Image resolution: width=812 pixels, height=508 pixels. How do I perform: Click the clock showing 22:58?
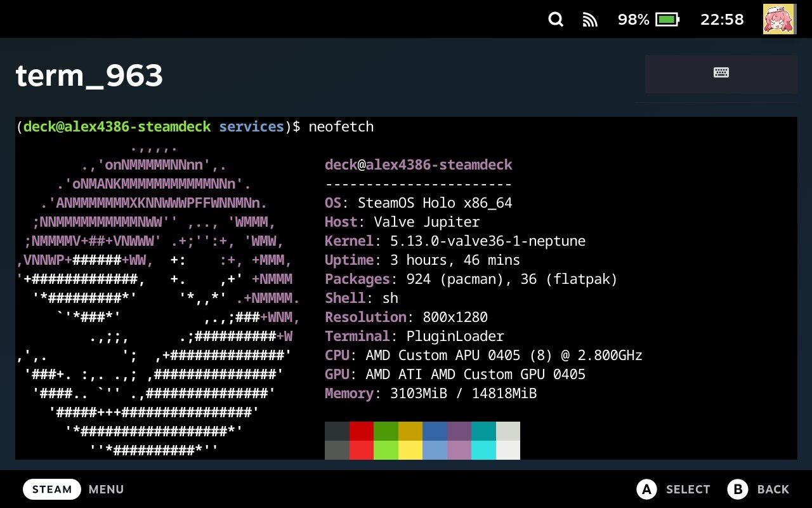tap(722, 20)
